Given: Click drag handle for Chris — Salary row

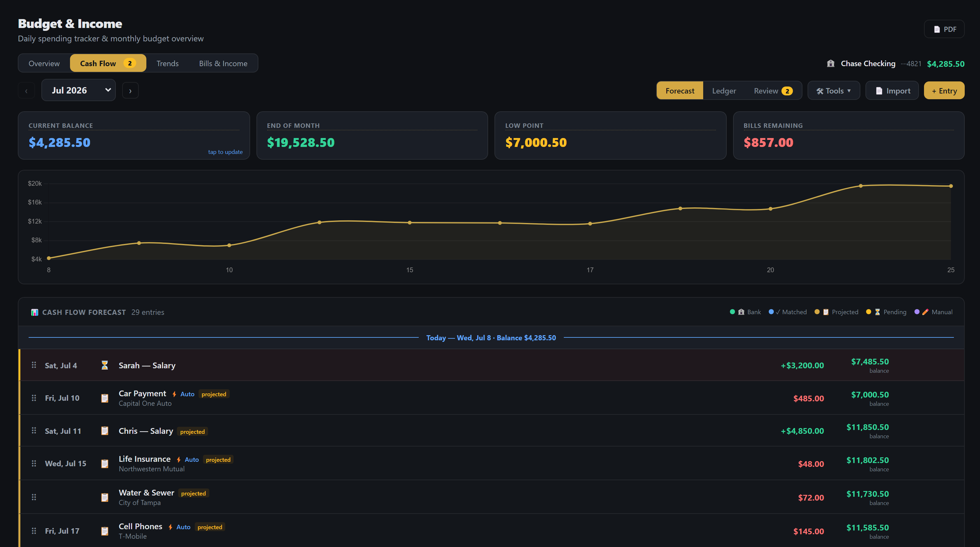Looking at the screenshot, I should click(x=34, y=431).
